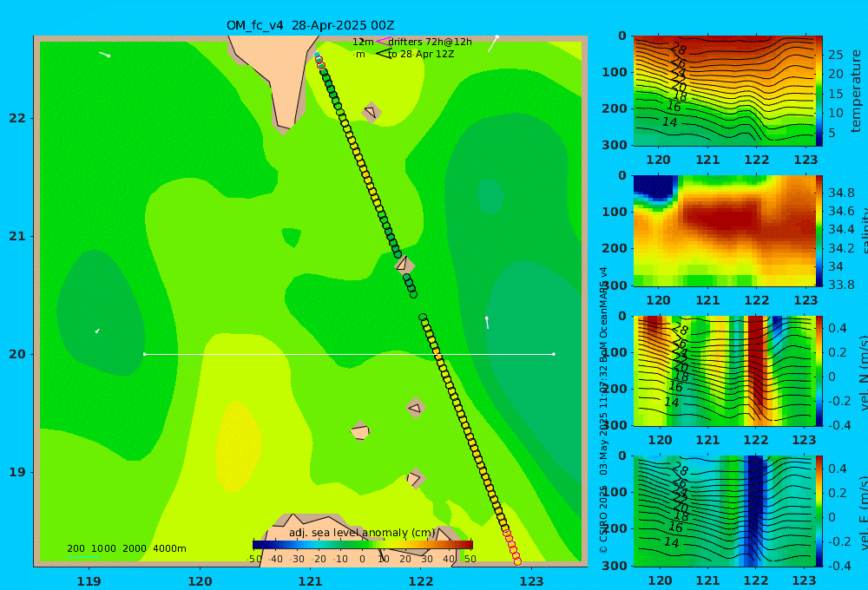Click the 'adj. sea level anomaly (cm)' label

point(362,533)
